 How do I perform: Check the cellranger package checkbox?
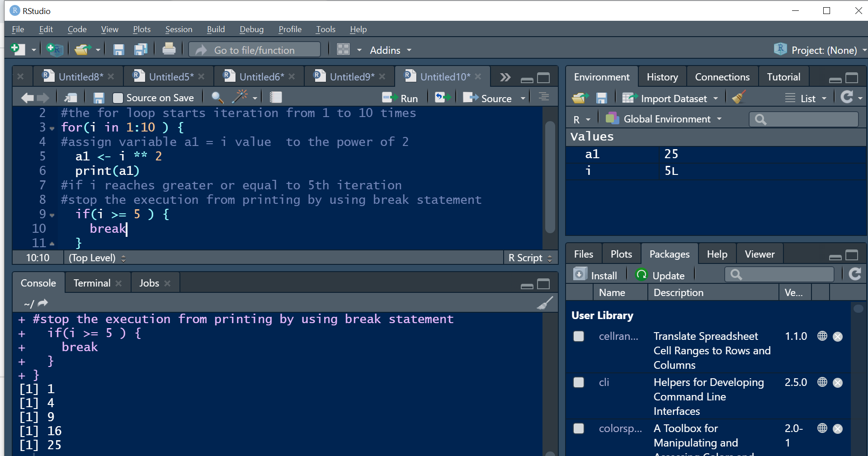[579, 336]
